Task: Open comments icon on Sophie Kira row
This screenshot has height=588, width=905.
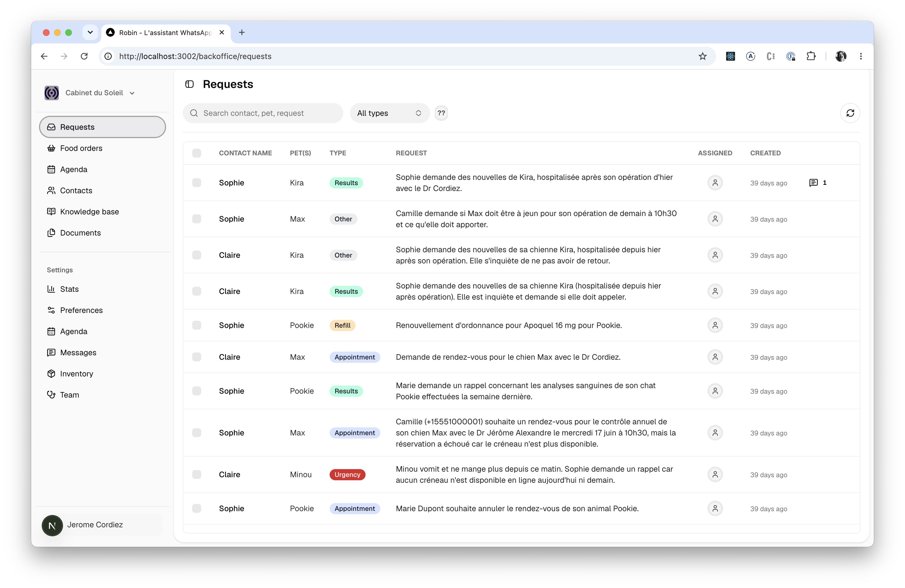Action: click(813, 183)
